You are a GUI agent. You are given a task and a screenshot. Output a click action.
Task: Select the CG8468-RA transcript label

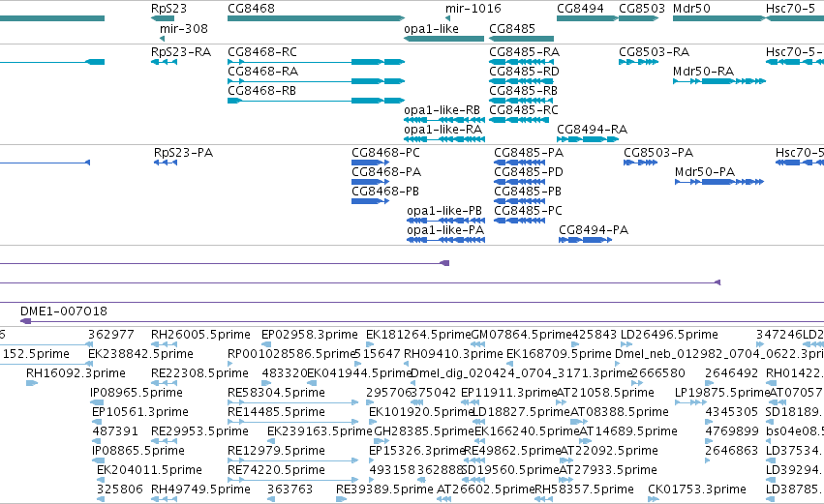tap(262, 72)
